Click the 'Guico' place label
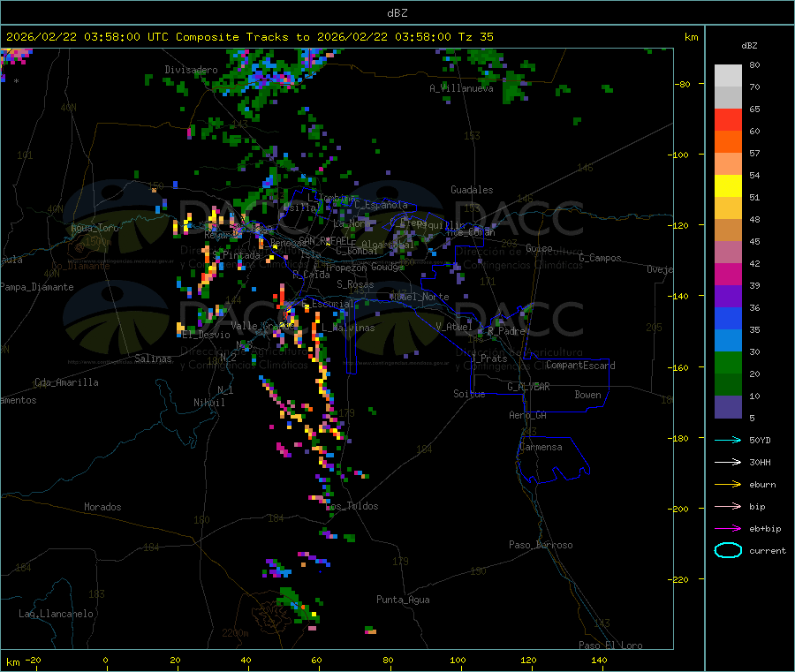The height and width of the screenshot is (672, 795). click(x=539, y=248)
